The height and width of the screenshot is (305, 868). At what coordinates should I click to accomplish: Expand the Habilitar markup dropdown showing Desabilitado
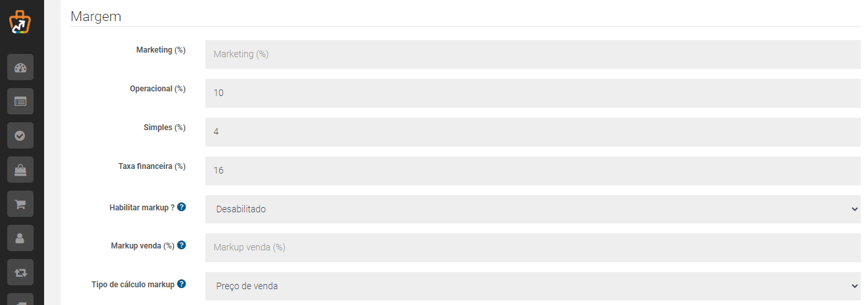pos(533,209)
